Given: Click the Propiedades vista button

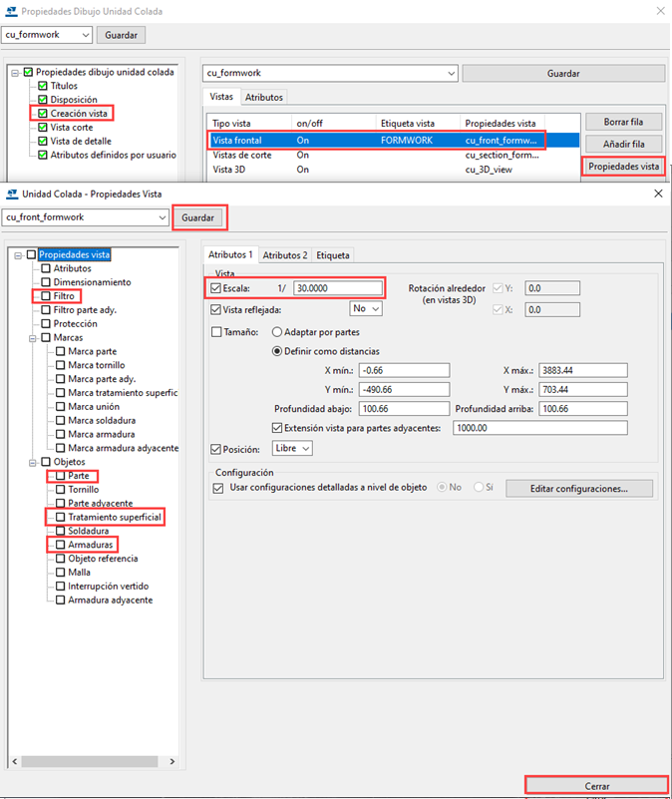Looking at the screenshot, I should [623, 166].
